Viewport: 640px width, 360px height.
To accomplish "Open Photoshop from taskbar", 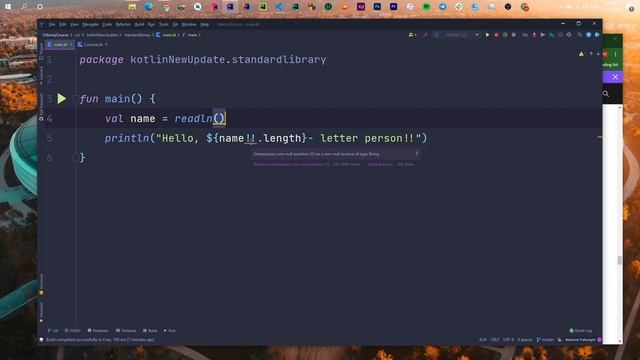I will click(x=377, y=7).
